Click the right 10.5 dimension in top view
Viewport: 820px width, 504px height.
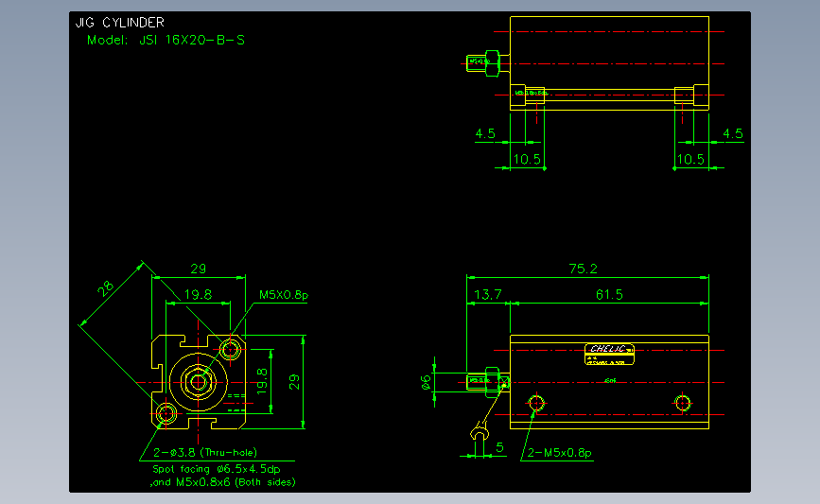tap(690, 160)
